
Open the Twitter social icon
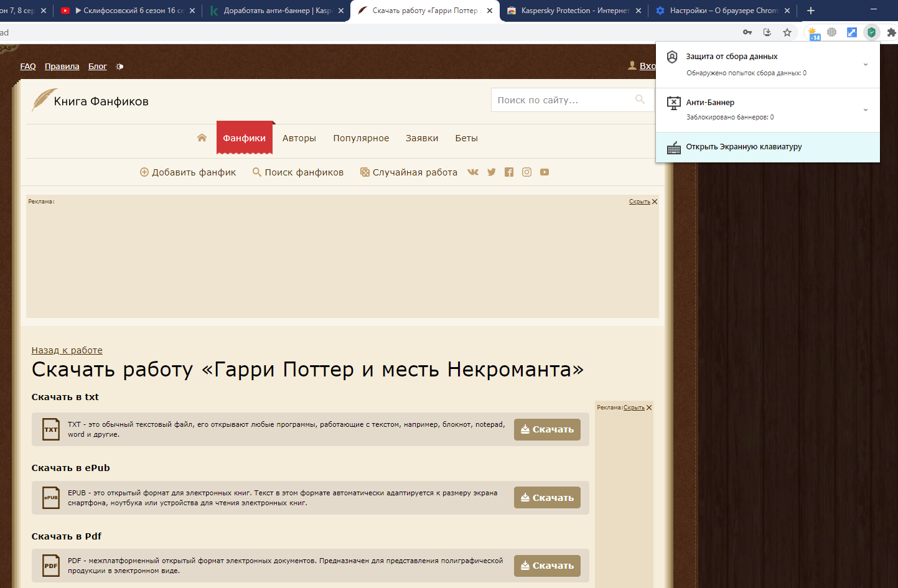click(492, 172)
